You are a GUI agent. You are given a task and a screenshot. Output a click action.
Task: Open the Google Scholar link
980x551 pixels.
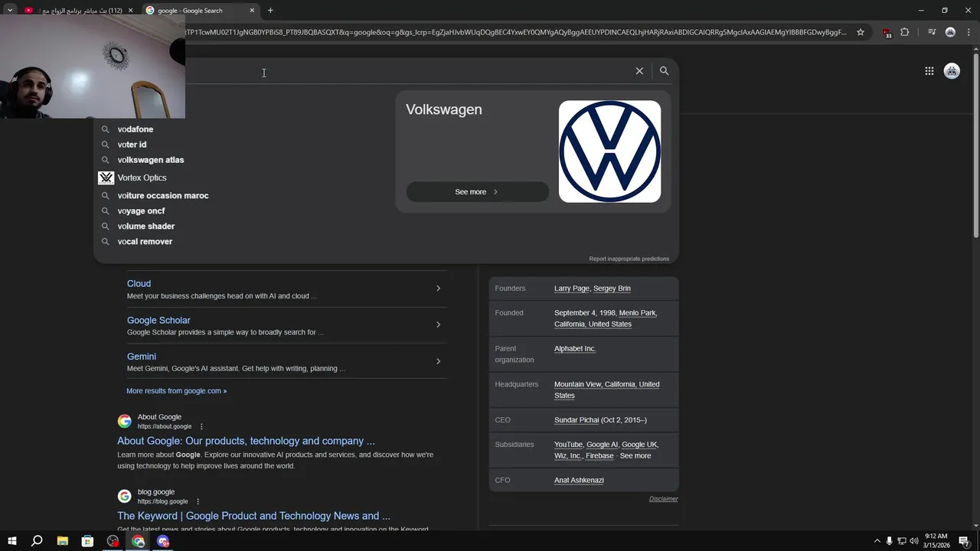[158, 320]
